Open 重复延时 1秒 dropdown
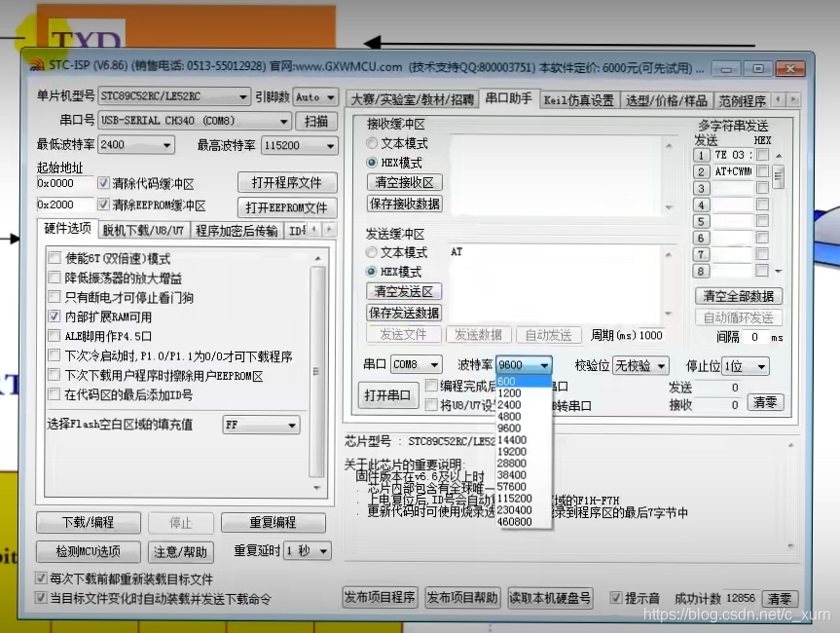Screen dimensions: 840x633 click(308, 551)
